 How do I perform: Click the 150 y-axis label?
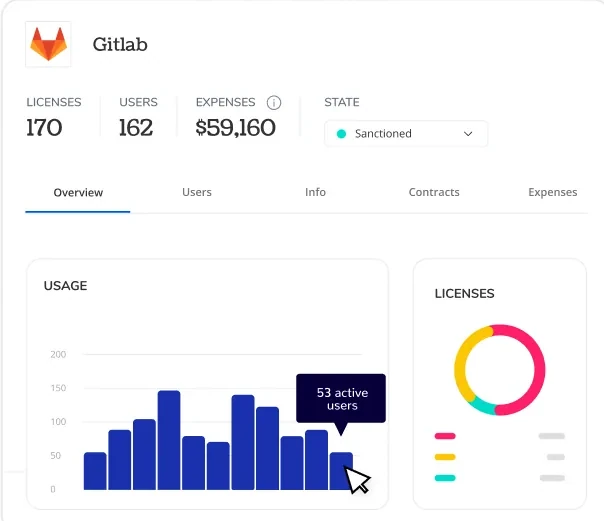tap(58, 388)
